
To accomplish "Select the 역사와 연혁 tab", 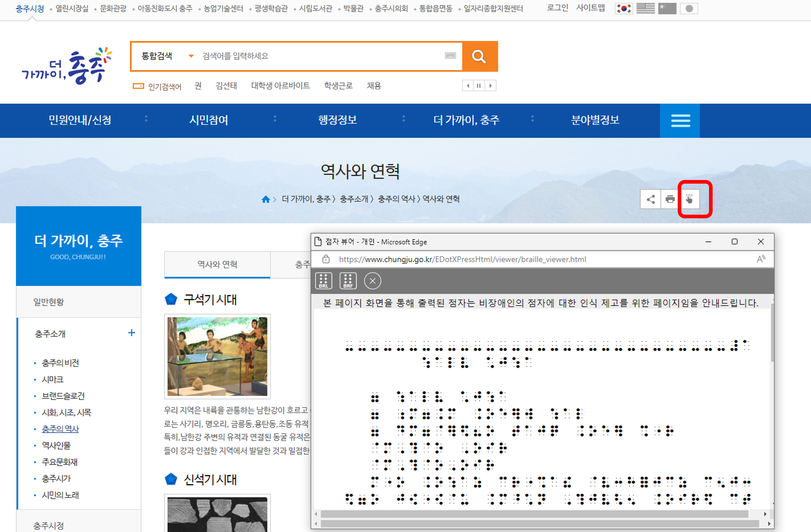I will (x=217, y=265).
